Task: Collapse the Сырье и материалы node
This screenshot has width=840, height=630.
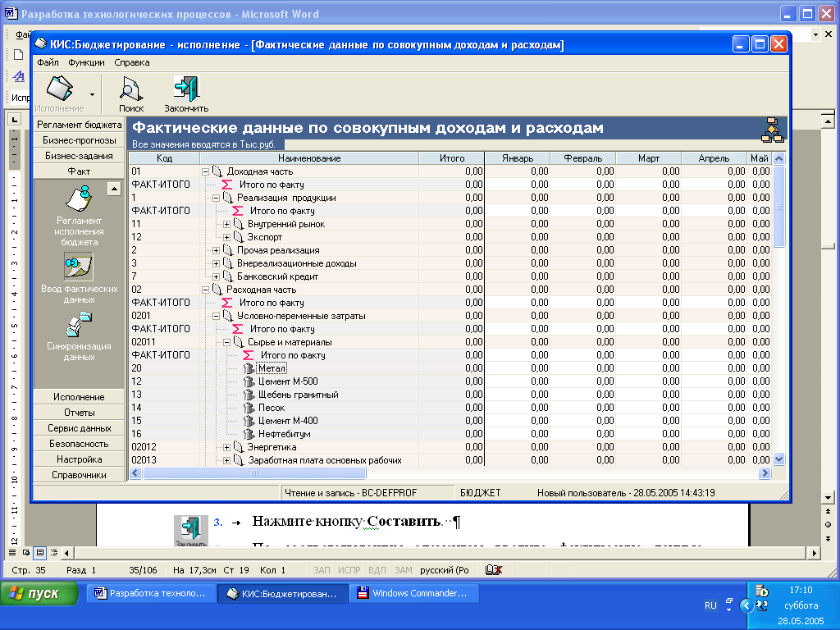Action: [x=226, y=342]
